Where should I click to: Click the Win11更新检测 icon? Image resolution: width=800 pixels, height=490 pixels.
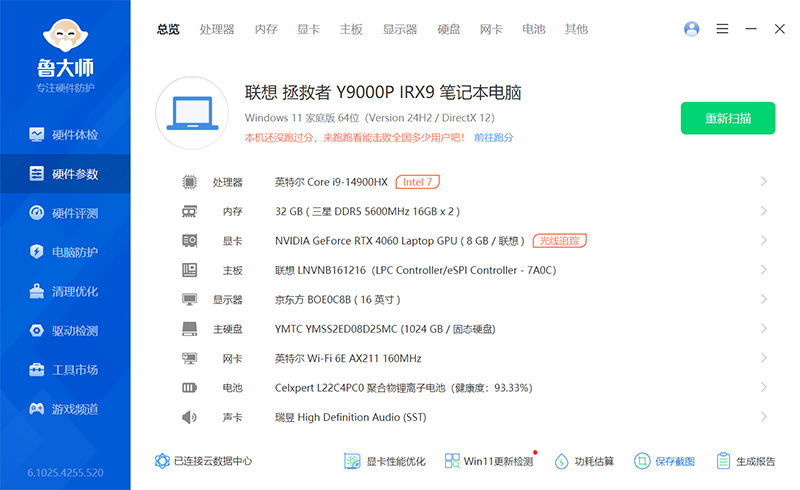[452, 461]
